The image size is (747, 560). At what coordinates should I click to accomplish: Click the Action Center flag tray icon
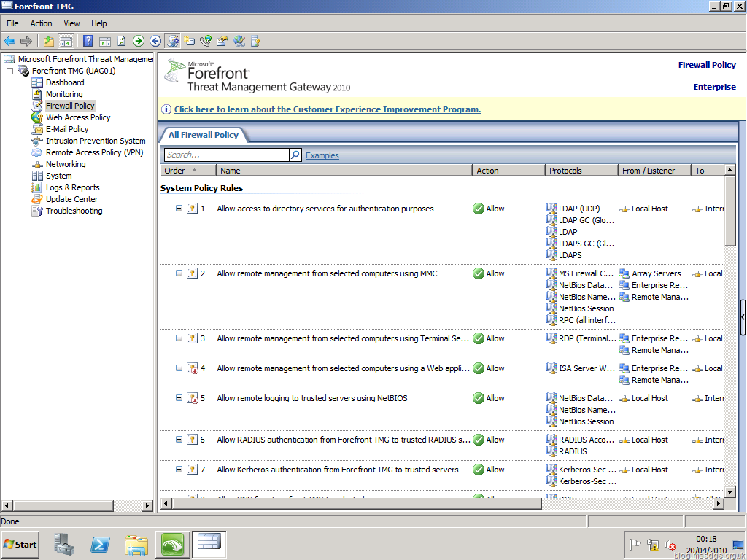[635, 544]
